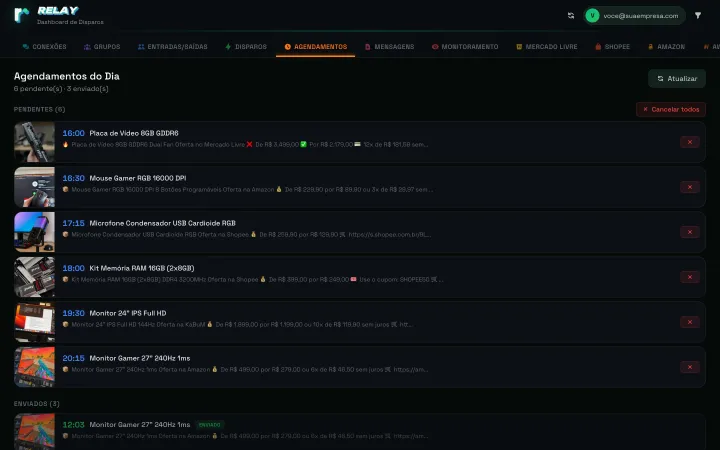
Task: Click the Agendamentos do Dia heading
Action: click(67, 76)
